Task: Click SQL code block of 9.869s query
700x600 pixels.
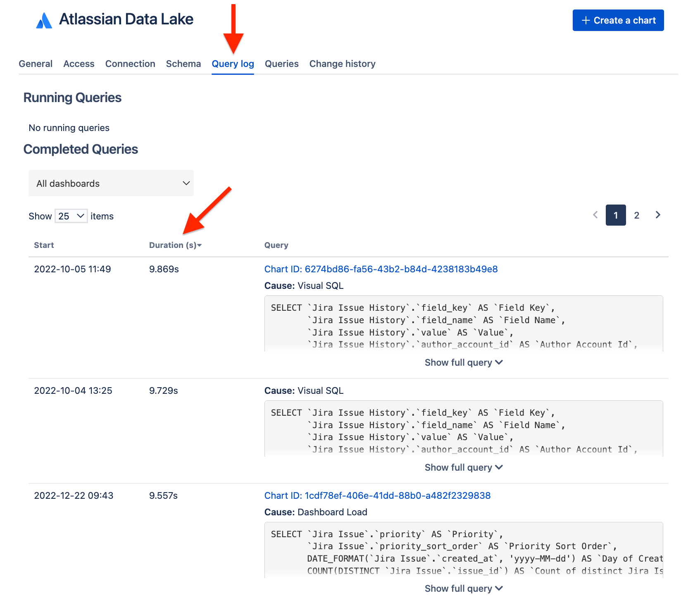Action: click(464, 324)
